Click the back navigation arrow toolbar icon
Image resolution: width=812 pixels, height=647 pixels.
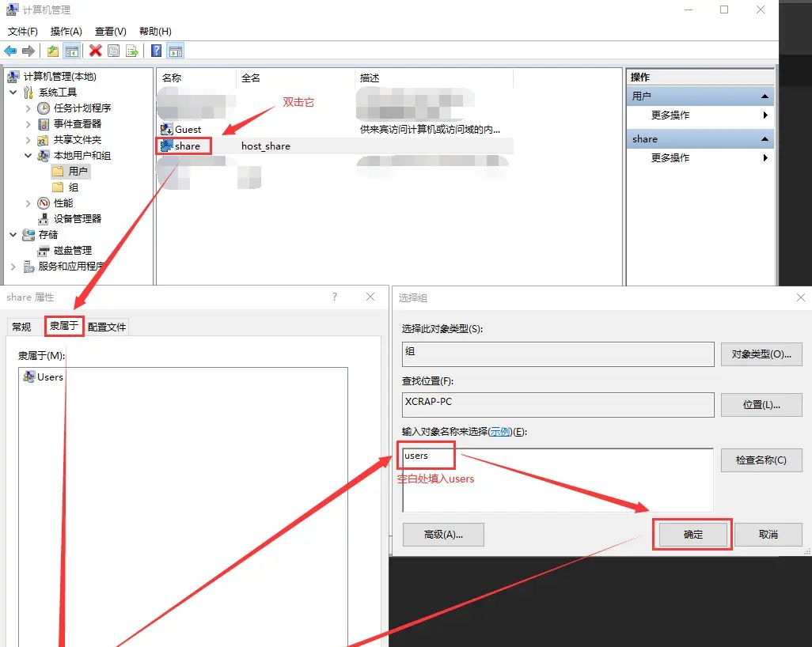9,51
